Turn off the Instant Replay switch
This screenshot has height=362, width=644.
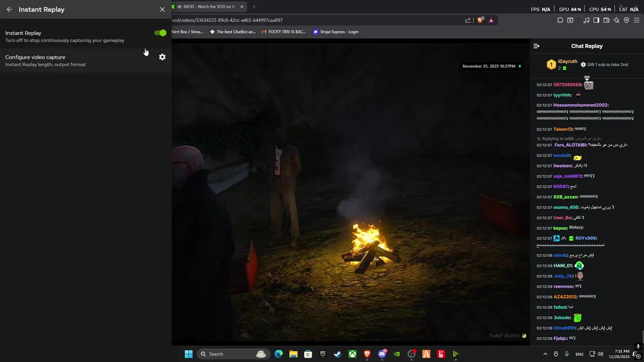pos(160,33)
